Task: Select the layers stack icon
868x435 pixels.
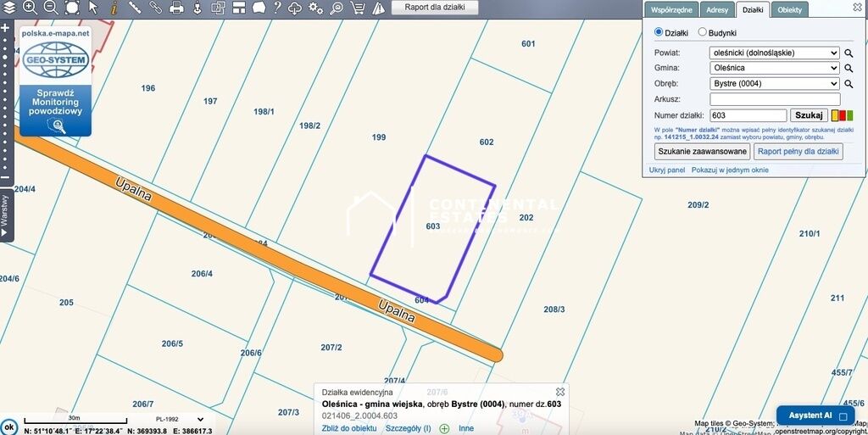Action: [9, 8]
